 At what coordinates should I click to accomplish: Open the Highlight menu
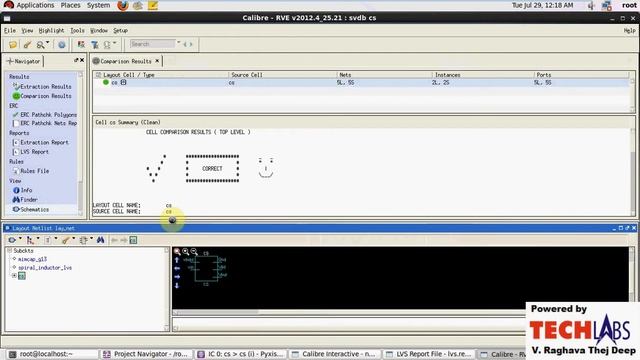(x=51, y=31)
